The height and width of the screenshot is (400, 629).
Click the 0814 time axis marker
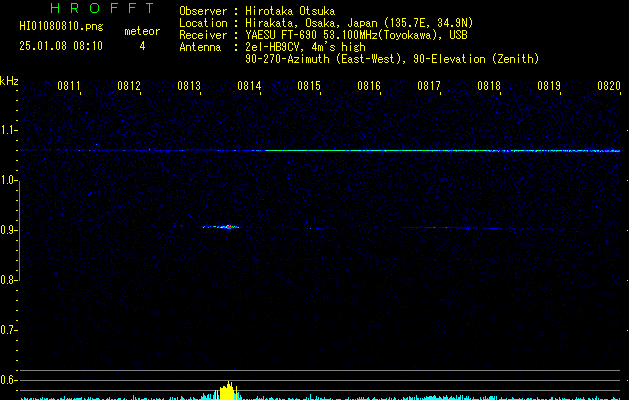pos(249,85)
